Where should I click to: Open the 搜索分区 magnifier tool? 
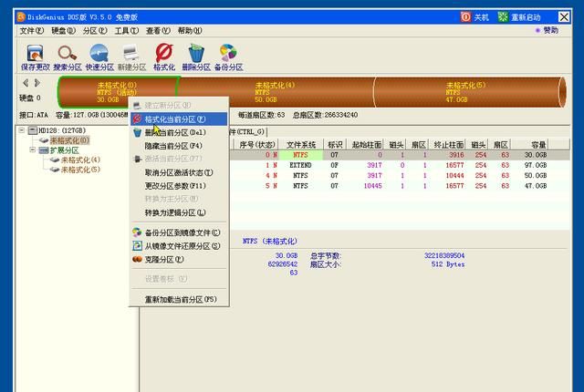[67, 57]
